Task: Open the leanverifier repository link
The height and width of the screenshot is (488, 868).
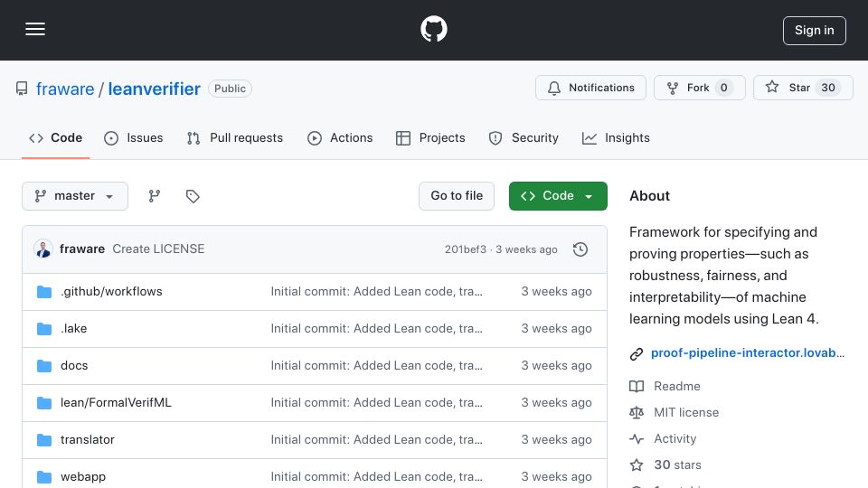Action: [x=154, y=89]
